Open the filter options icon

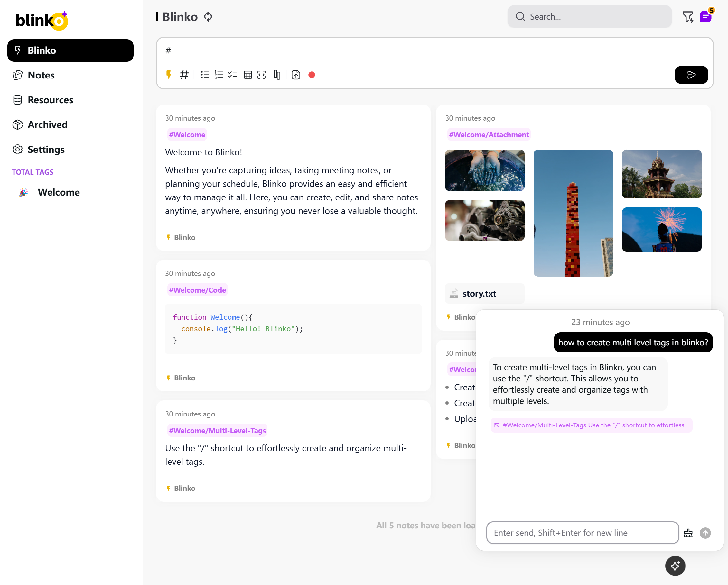688,16
